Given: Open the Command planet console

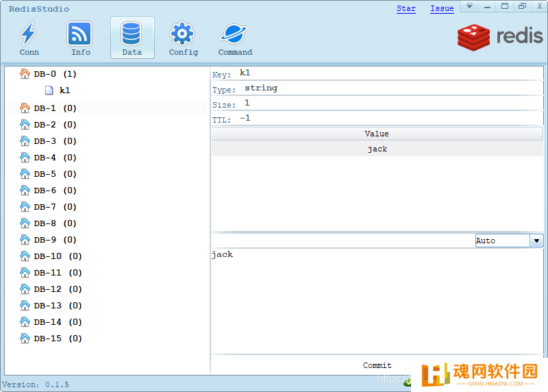Looking at the screenshot, I should pos(235,38).
